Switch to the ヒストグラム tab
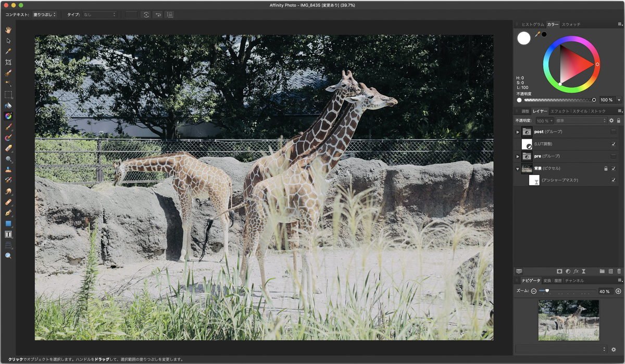The width and height of the screenshot is (625, 364). tap(533, 24)
